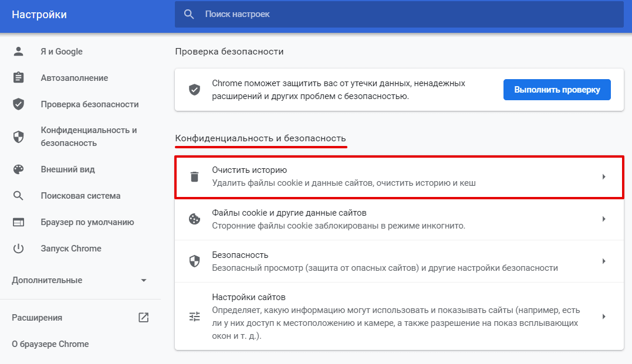The height and width of the screenshot is (364, 632).
Task: Click the Поиск настроек search field
Action: 399,14
